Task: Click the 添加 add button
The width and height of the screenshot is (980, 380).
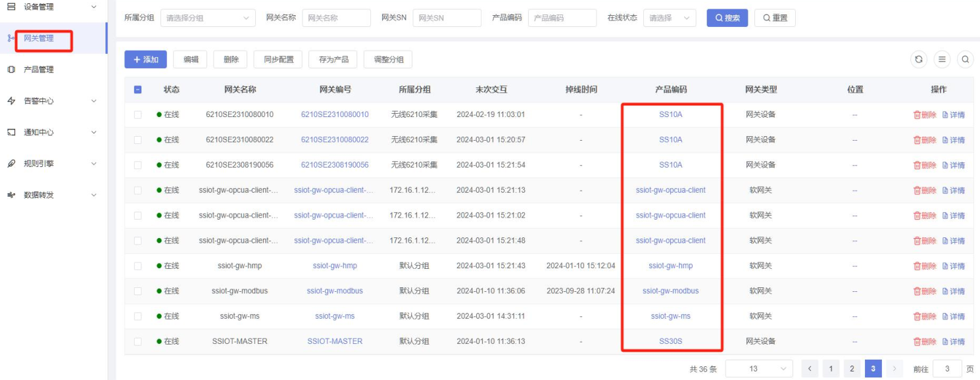Action: coord(145,60)
